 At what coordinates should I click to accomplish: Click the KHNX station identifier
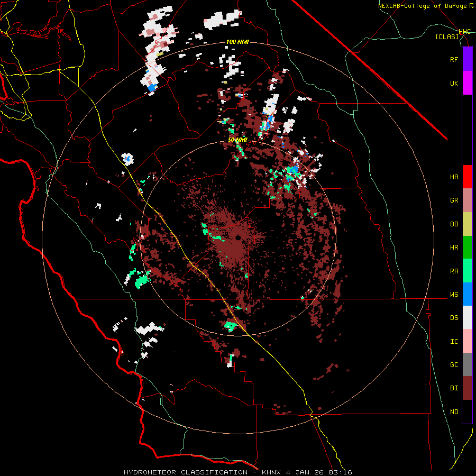(272, 472)
